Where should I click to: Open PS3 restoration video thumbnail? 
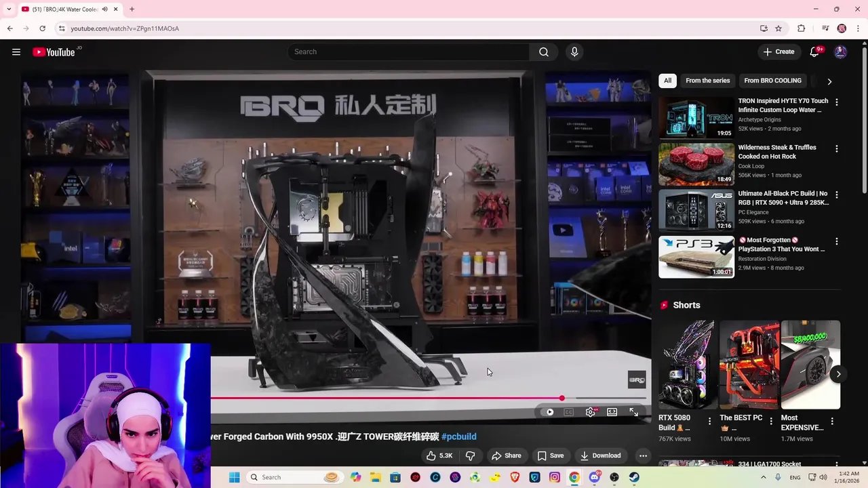(x=696, y=256)
